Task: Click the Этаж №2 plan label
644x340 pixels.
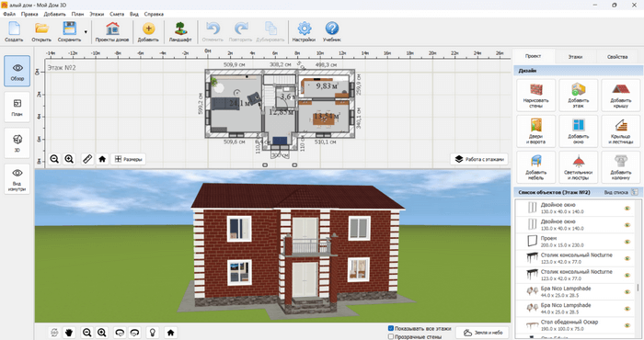Action: coord(62,67)
